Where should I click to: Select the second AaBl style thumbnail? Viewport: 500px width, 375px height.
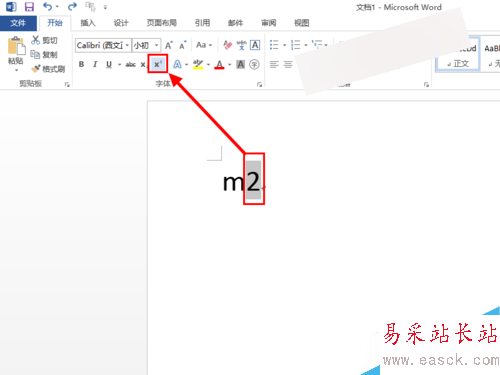coord(491,54)
